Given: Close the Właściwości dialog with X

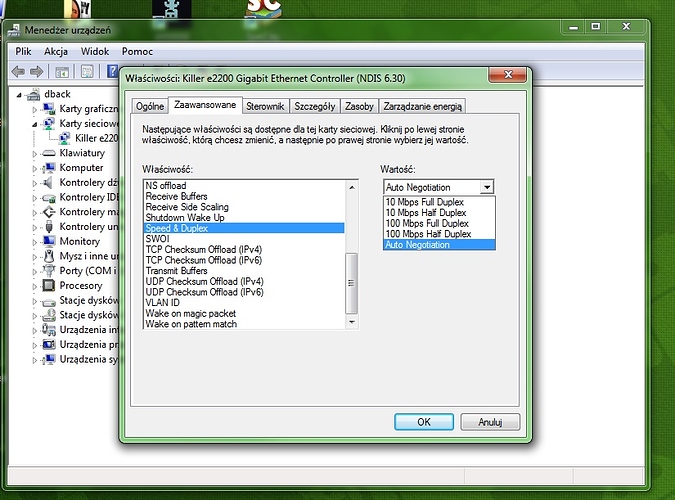Looking at the screenshot, I should point(508,75).
